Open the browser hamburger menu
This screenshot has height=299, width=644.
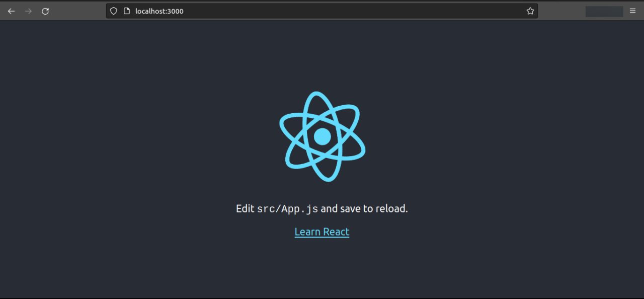point(632,11)
